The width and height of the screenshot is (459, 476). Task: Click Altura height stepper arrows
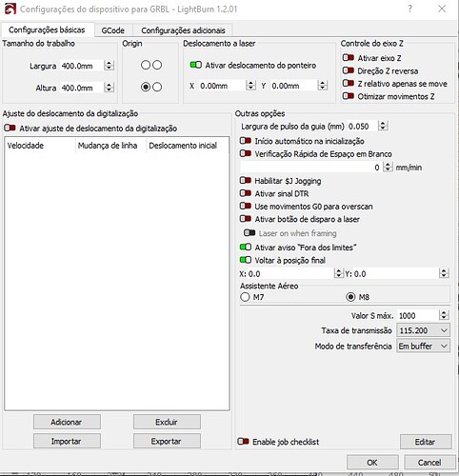(109, 88)
